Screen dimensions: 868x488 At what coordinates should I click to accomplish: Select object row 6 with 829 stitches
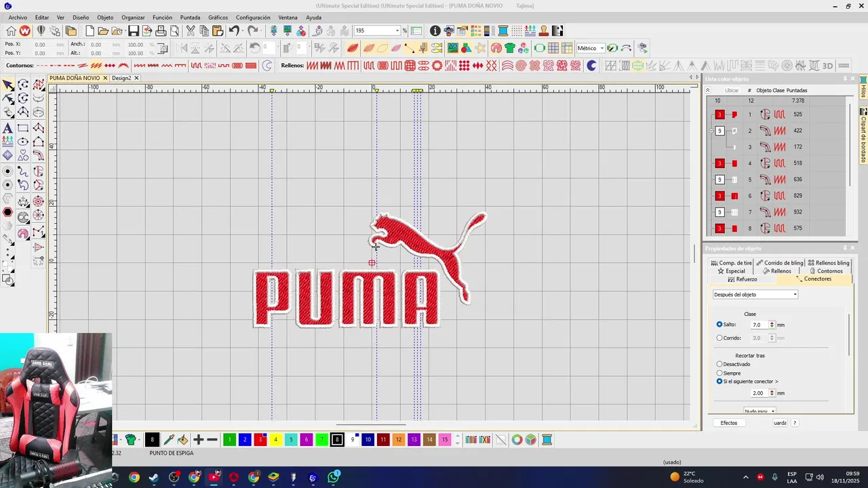(x=776, y=196)
